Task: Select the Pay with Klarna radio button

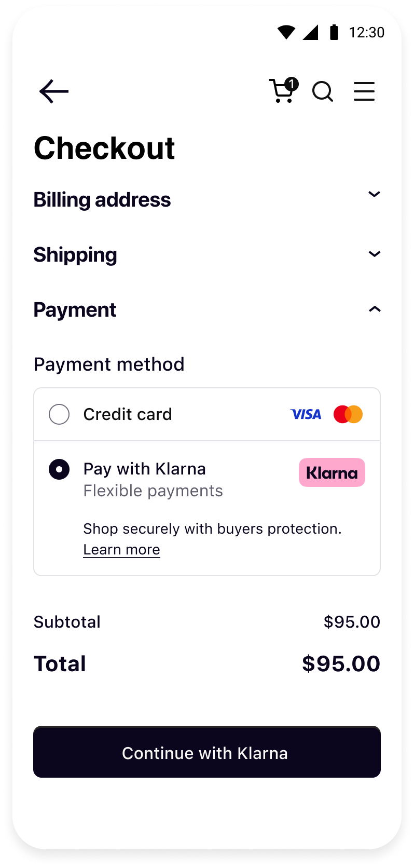Action: tap(59, 469)
